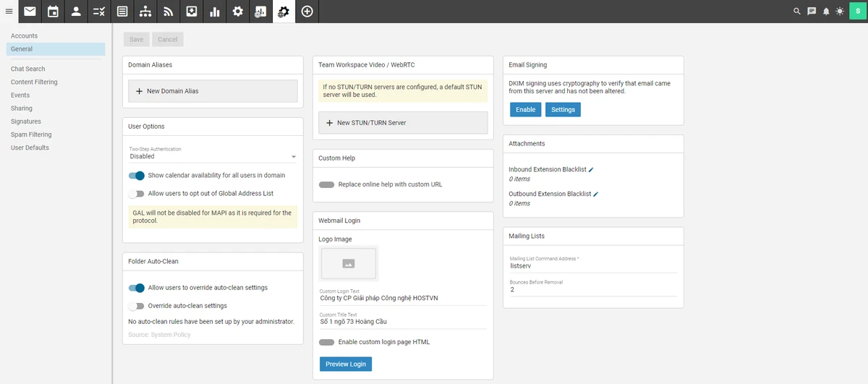
Task: Expand Two-Step Authentication dropdown
Action: 213,153
